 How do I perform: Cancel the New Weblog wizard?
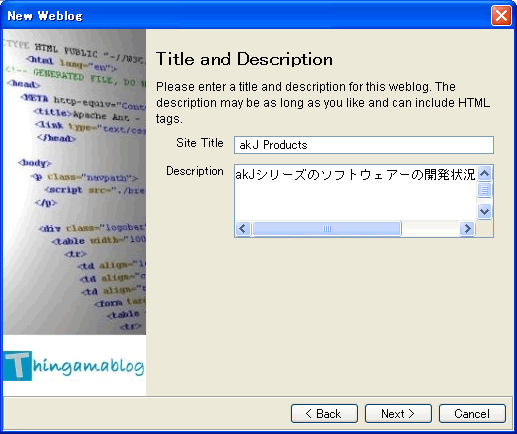pos(472,414)
